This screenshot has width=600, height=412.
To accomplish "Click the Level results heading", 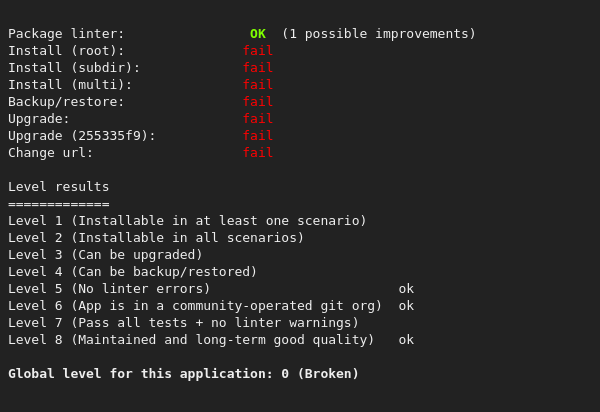I will tap(59, 187).
